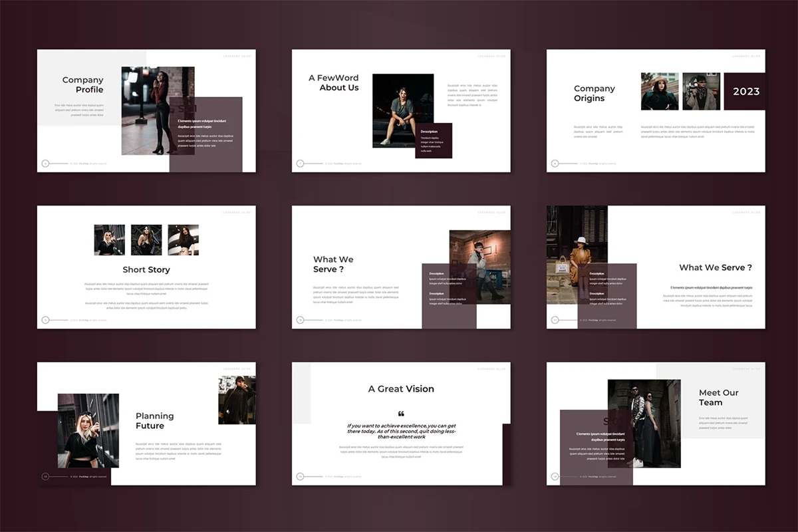The height and width of the screenshot is (532, 798).
Task: Click the Meet Our Team heading
Action: (718, 398)
